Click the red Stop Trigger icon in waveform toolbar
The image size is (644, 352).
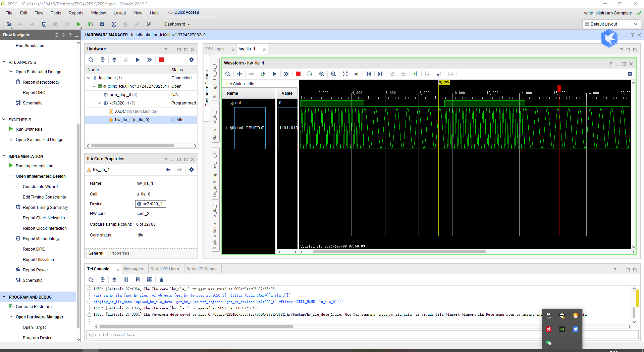(x=298, y=74)
